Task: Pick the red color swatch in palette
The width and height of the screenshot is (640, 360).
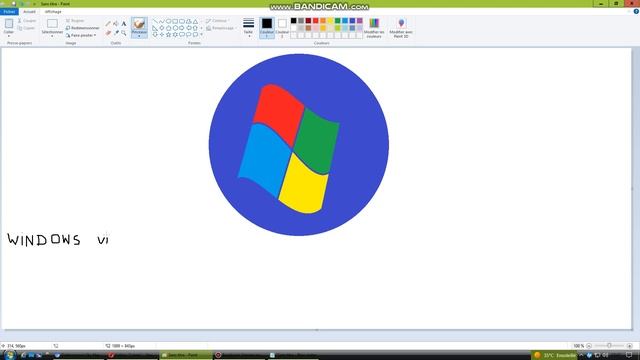Action: pyautogui.click(x=316, y=21)
